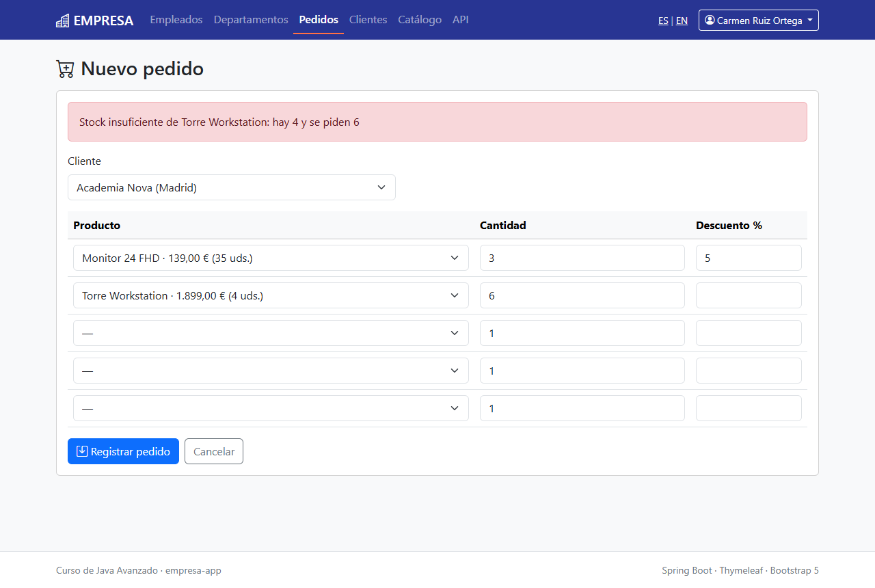This screenshot has width=875, height=588.
Task: Focus the Cantidad field in the third row
Action: (582, 333)
